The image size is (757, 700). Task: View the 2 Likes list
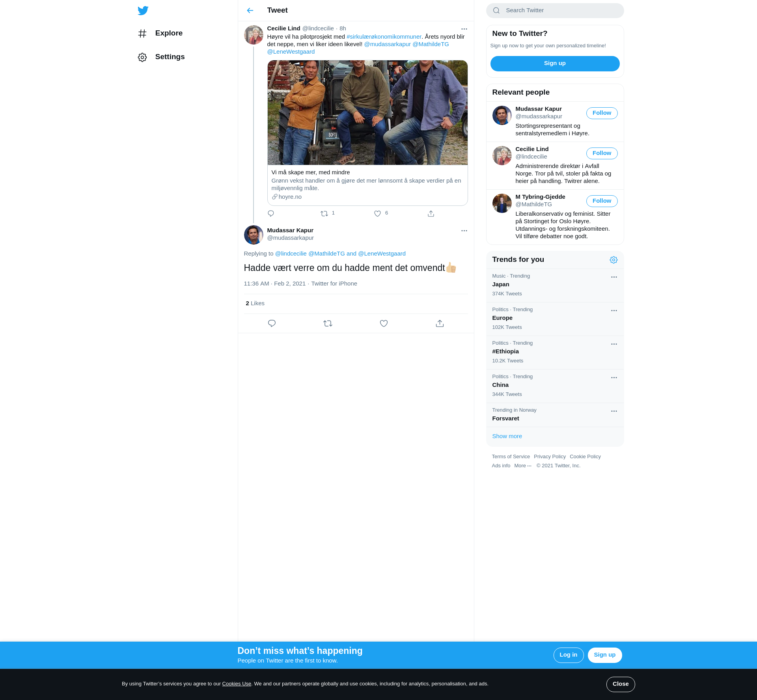(255, 303)
